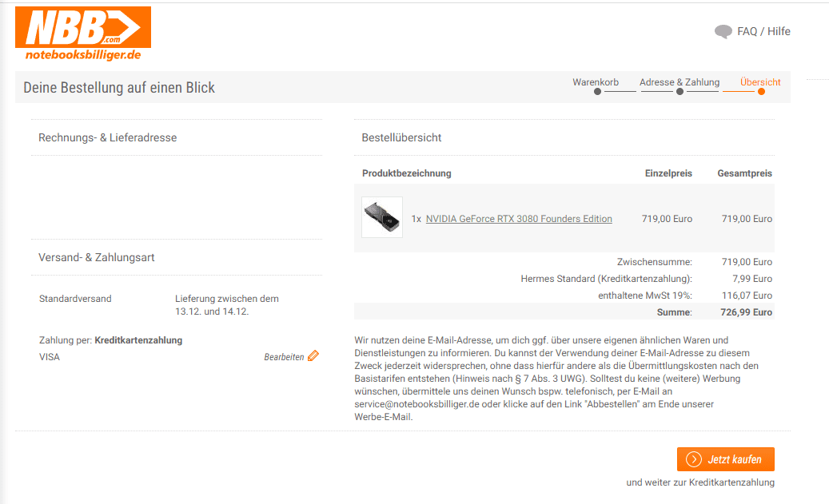This screenshot has height=504, width=829.
Task: Click the Warenkorb progress dot
Action: point(597,91)
